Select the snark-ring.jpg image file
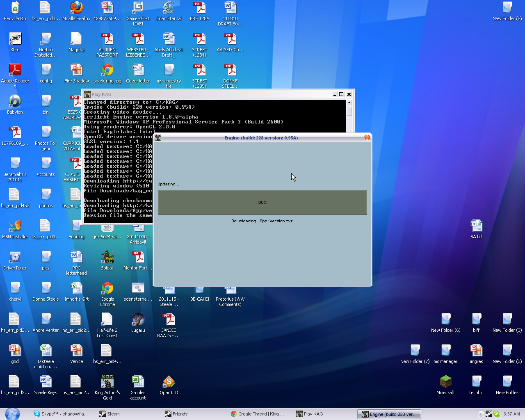Image resolution: width=525 pixels, height=420 pixels. coord(107,74)
